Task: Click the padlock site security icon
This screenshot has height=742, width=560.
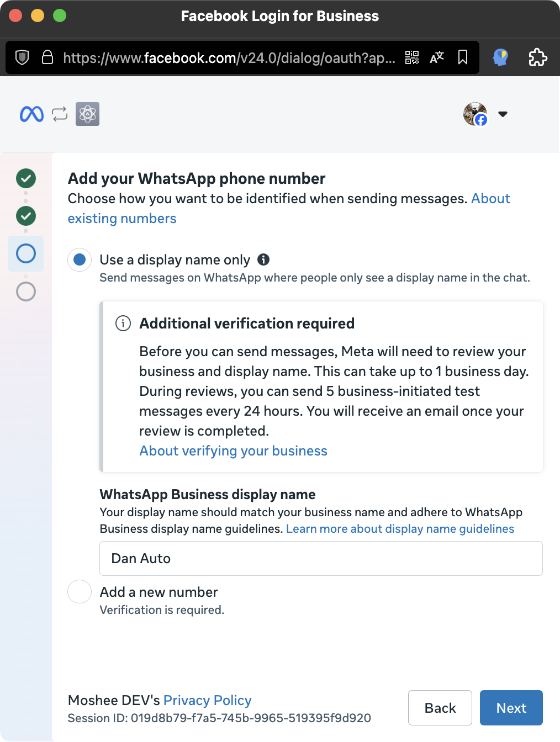Action: 47,57
